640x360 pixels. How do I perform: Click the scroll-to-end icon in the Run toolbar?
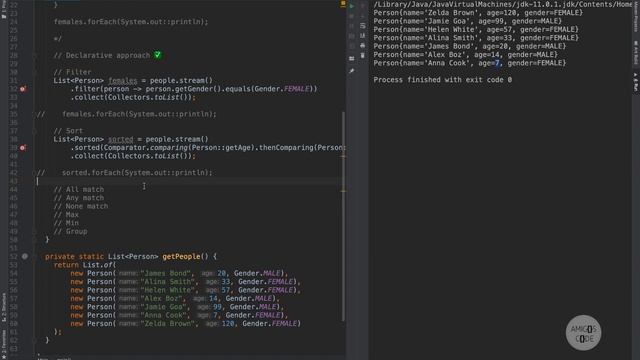tap(362, 36)
